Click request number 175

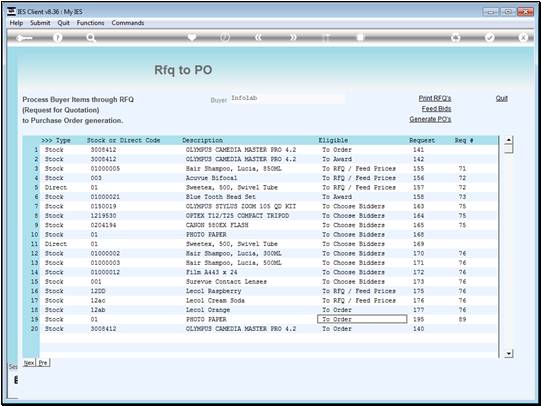coord(418,291)
